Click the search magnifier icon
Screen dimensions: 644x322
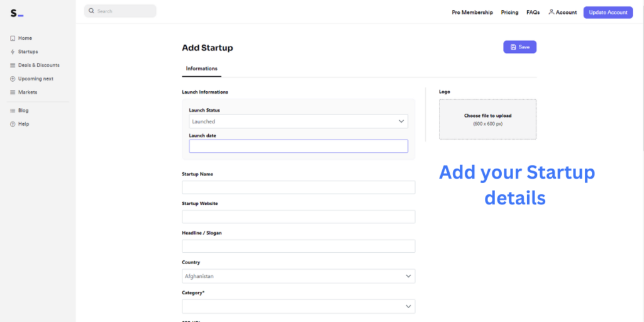coord(92,11)
